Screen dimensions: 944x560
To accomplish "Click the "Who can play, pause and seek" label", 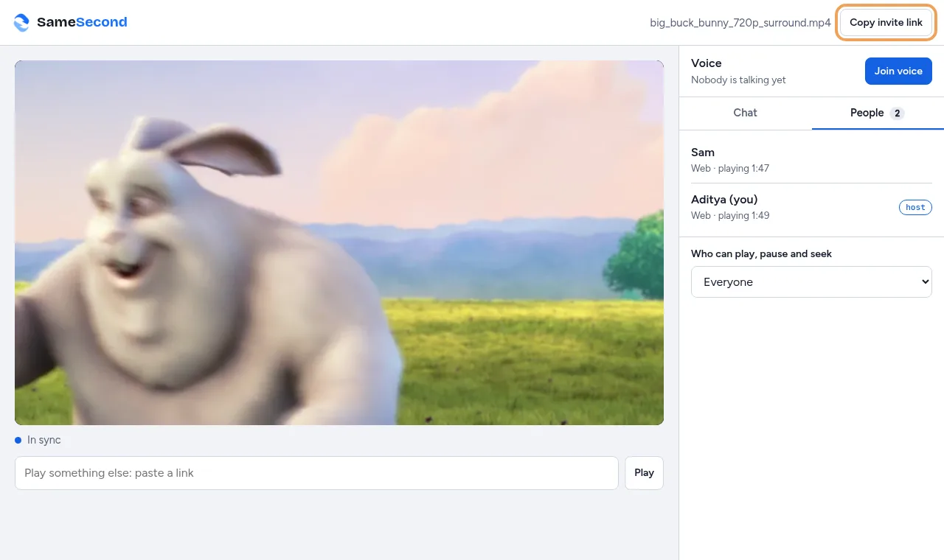I will point(761,253).
